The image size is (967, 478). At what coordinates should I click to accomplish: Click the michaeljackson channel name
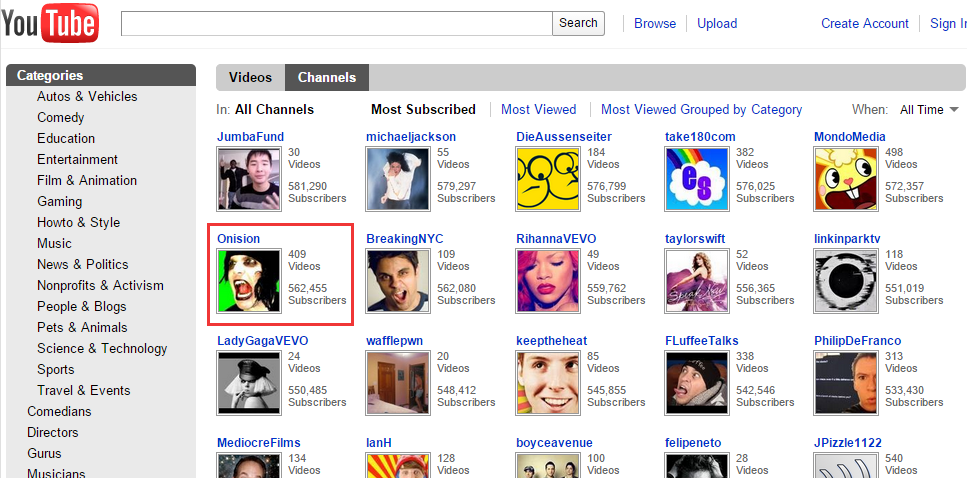(x=411, y=137)
